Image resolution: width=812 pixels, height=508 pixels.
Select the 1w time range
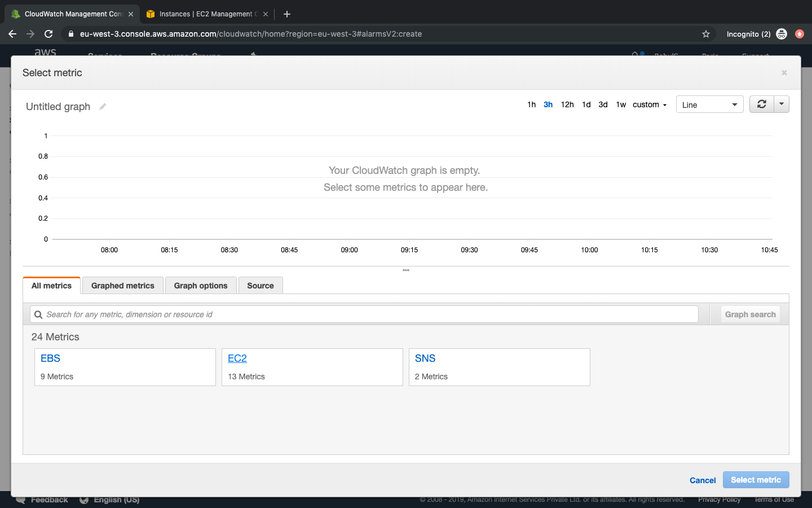point(620,104)
